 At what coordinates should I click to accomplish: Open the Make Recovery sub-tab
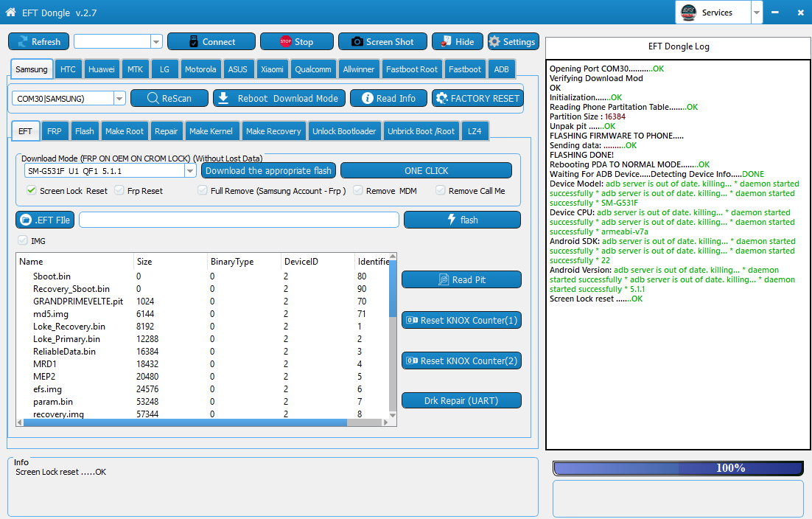pyautogui.click(x=273, y=131)
